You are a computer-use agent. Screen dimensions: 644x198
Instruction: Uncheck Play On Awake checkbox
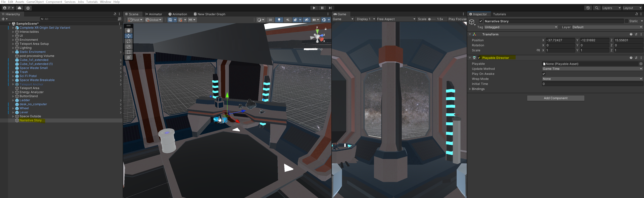544,74
